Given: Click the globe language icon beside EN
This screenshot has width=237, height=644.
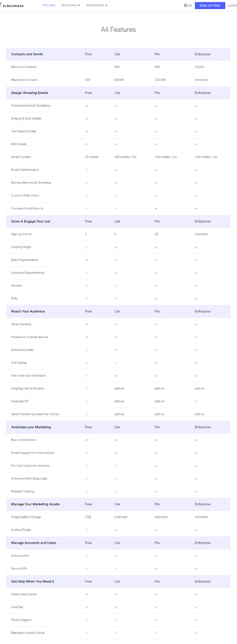Looking at the screenshot, I should tap(185, 6).
